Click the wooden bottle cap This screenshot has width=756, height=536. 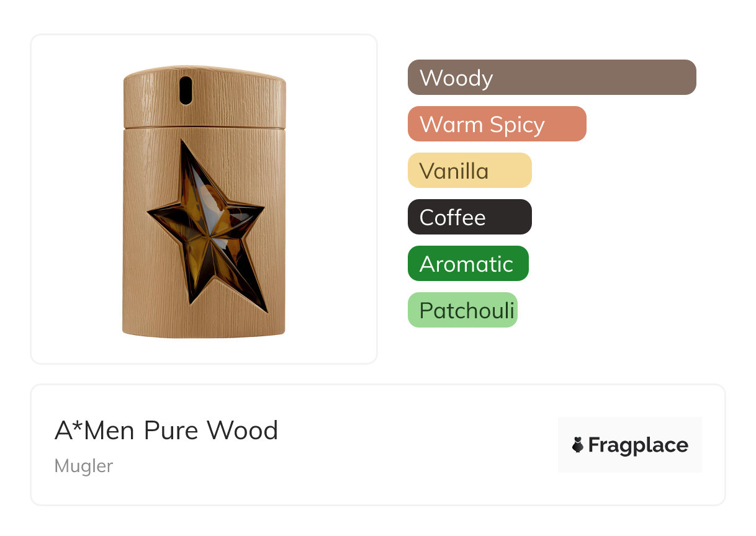204,97
